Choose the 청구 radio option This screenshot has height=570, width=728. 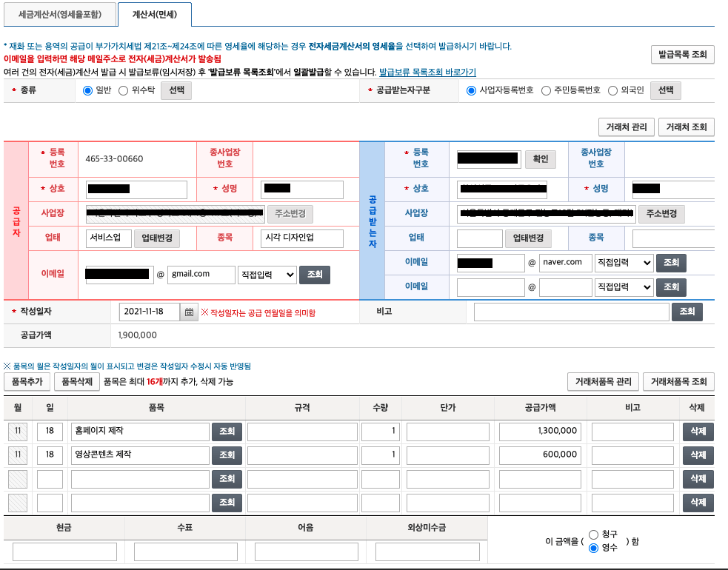tap(593, 534)
